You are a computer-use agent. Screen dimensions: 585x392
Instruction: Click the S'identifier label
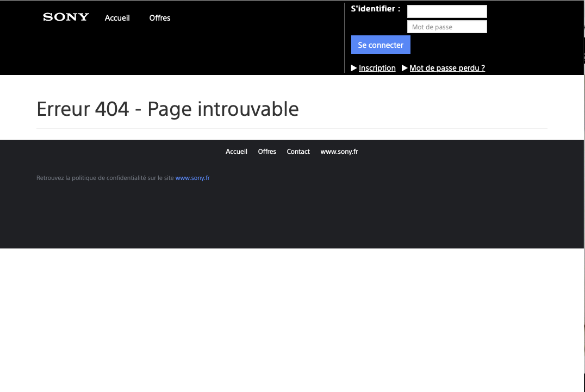(x=376, y=9)
